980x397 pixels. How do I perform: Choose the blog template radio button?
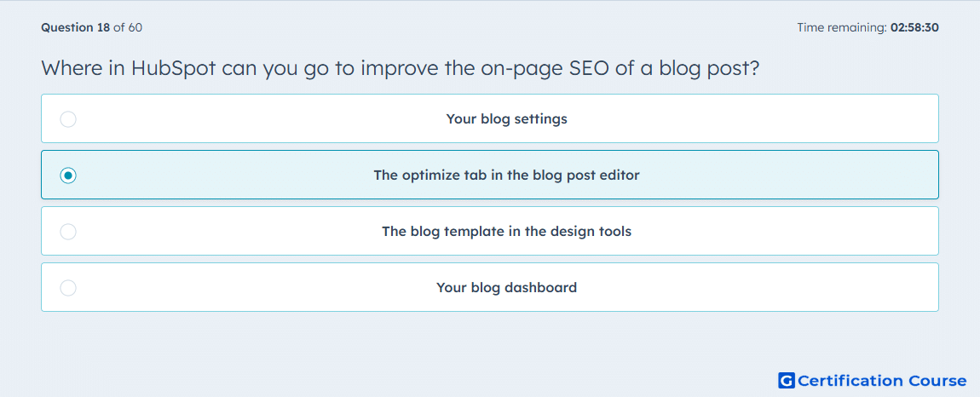pyautogui.click(x=68, y=232)
